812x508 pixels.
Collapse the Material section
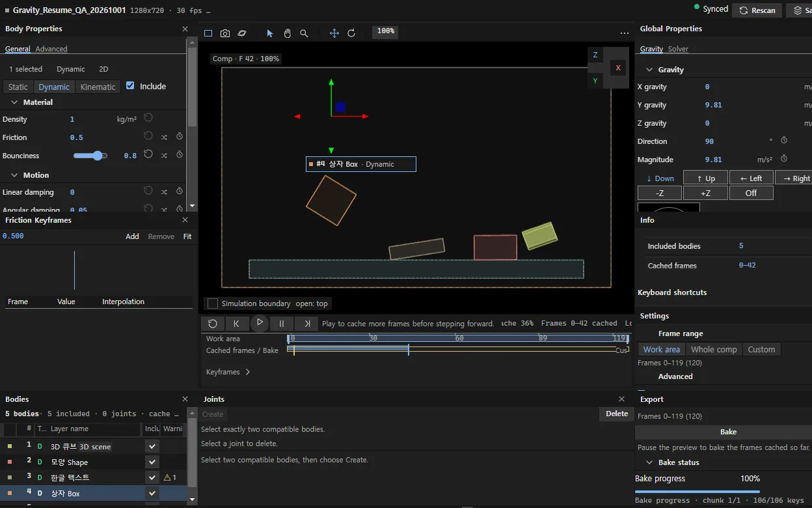[14, 102]
